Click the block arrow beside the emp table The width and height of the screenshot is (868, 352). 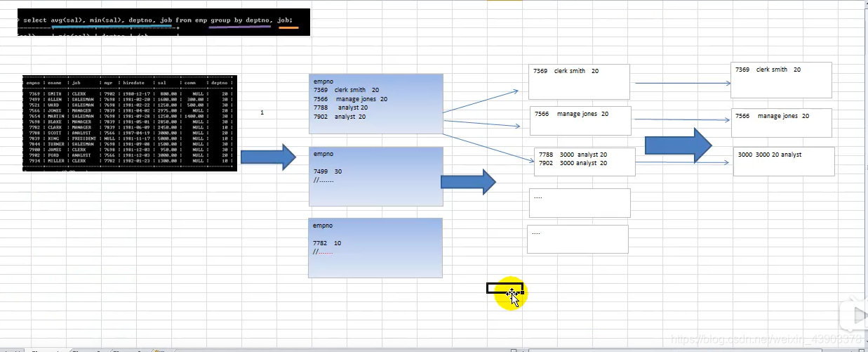point(269,157)
